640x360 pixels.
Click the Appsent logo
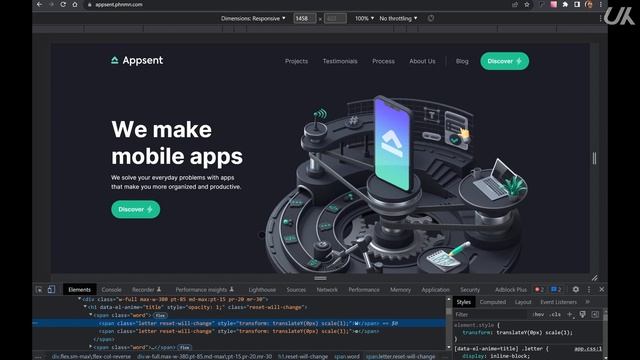(x=137, y=60)
